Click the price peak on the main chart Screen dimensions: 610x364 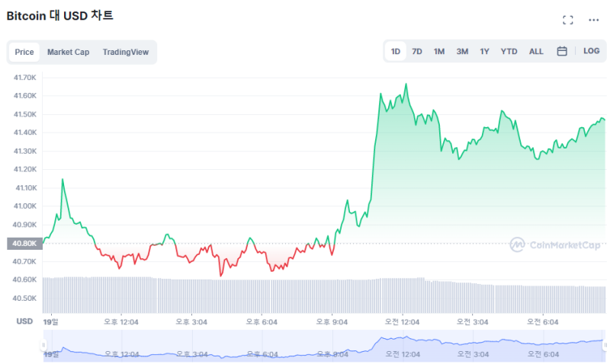(x=406, y=84)
